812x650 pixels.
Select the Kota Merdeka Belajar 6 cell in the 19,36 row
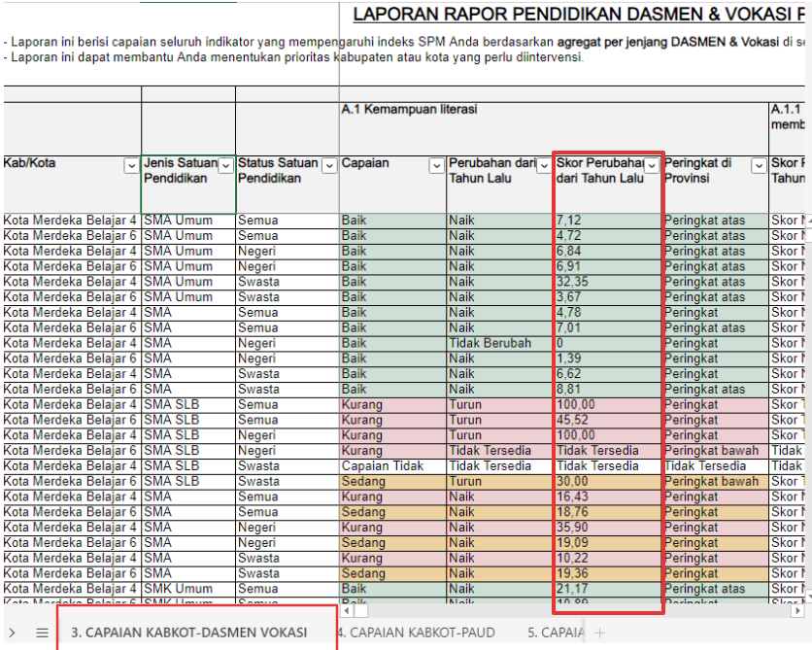click(x=72, y=574)
